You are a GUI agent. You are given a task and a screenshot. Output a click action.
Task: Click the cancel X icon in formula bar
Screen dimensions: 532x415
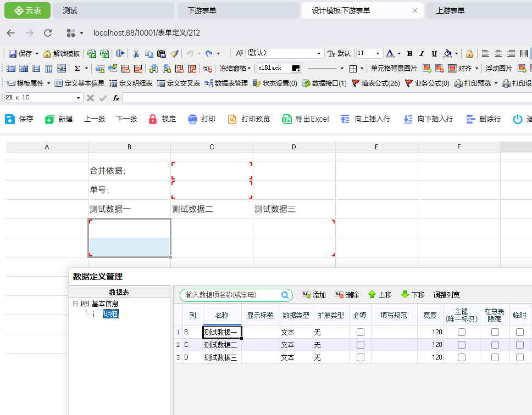coord(90,98)
